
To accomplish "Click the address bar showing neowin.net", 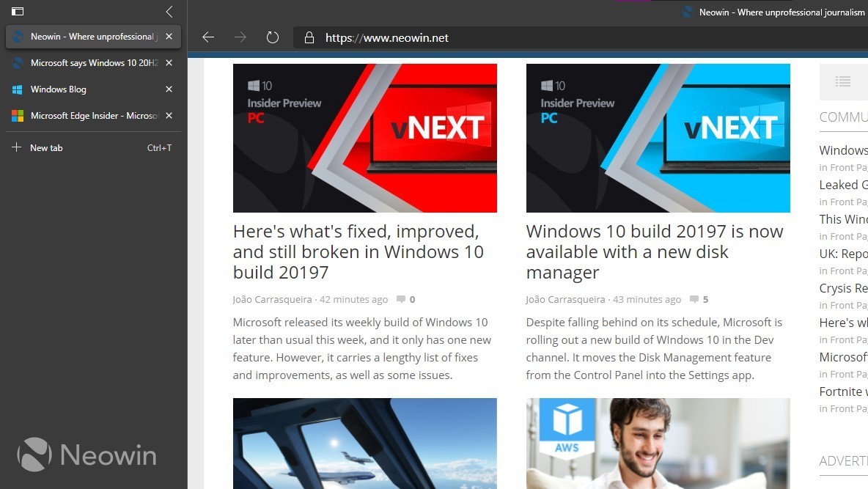I will pos(386,37).
